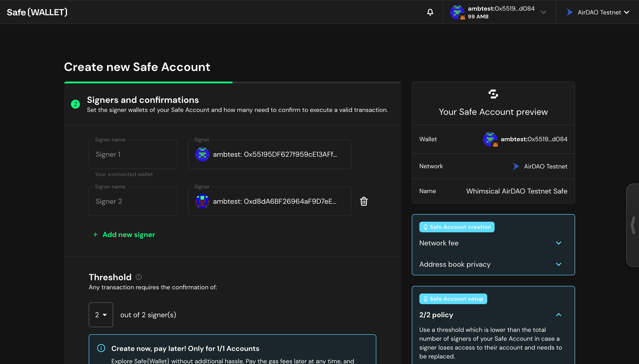Click the Safe Account setup badge

[x=453, y=299]
